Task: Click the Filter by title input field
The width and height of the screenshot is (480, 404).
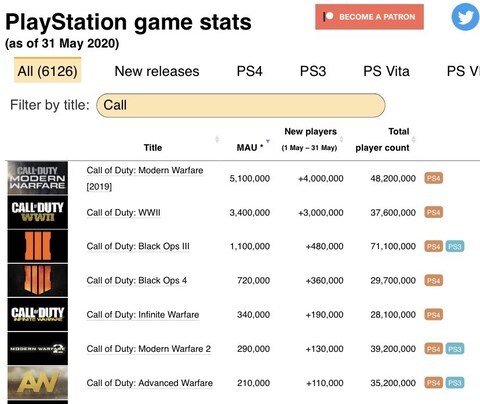Action: (241, 105)
